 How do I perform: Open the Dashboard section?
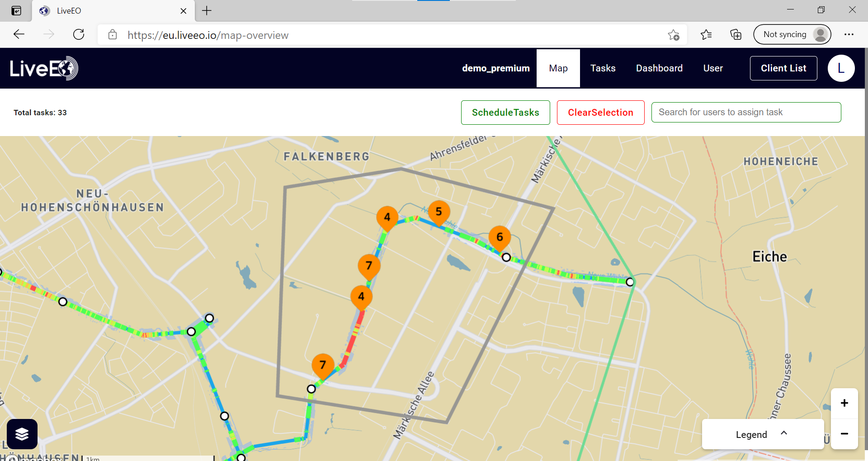tap(659, 68)
